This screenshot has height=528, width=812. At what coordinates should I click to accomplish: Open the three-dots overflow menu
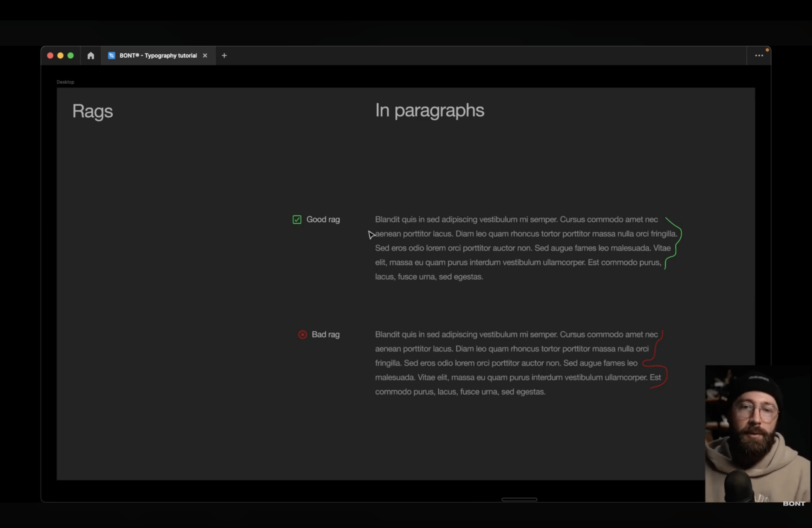click(x=759, y=55)
